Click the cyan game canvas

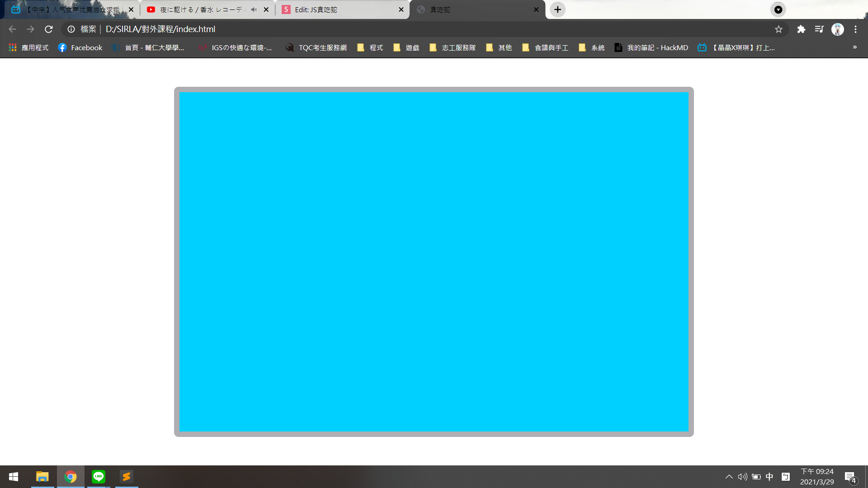[x=434, y=262]
